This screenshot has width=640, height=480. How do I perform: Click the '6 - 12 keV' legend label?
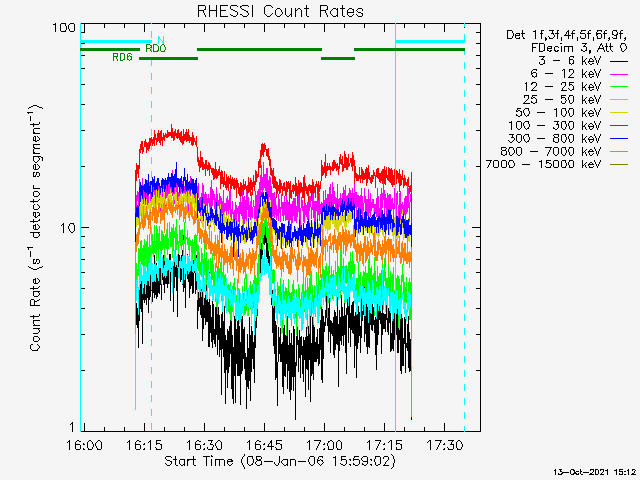(x=566, y=74)
